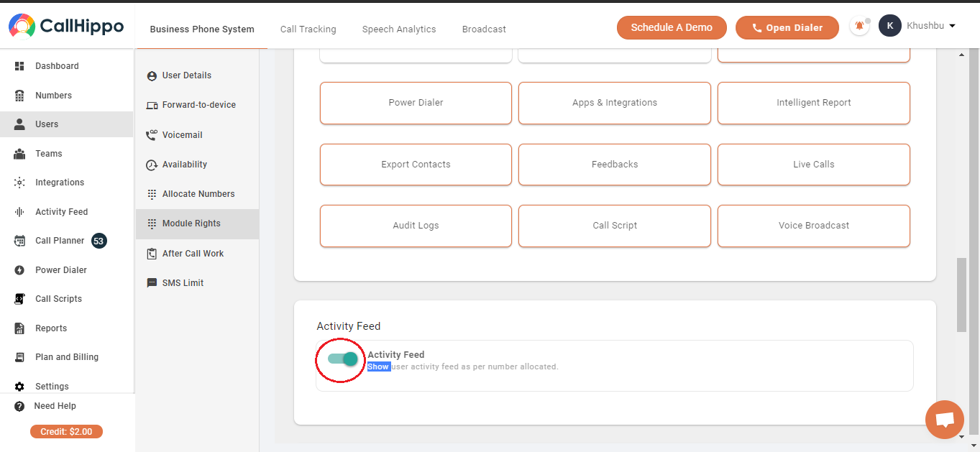The height and width of the screenshot is (452, 980).
Task: Switch to Business Phone System tab
Action: [202, 29]
